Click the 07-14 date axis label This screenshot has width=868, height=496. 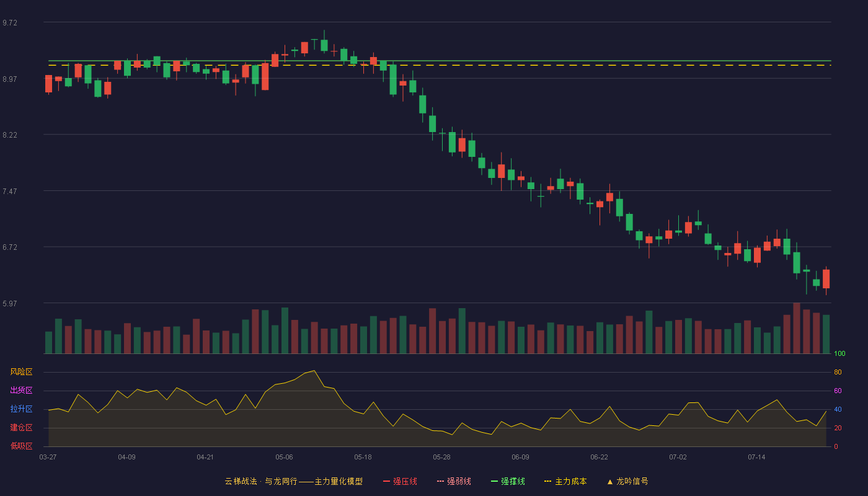click(x=756, y=457)
